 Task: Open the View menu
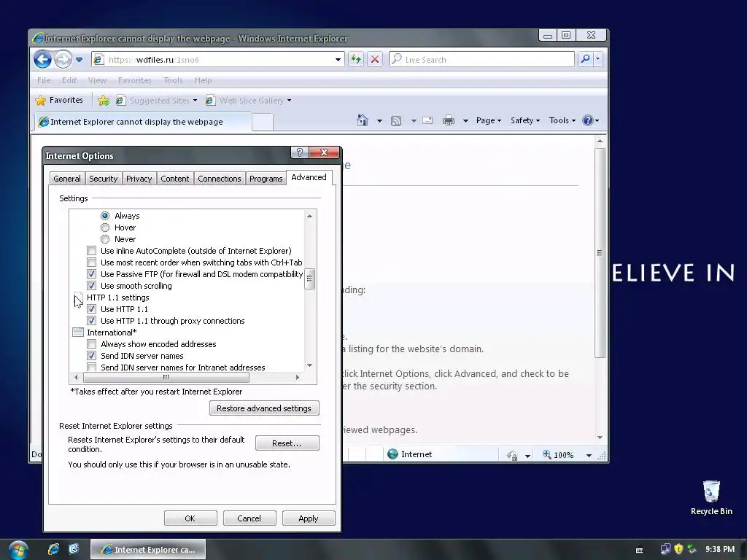point(97,80)
